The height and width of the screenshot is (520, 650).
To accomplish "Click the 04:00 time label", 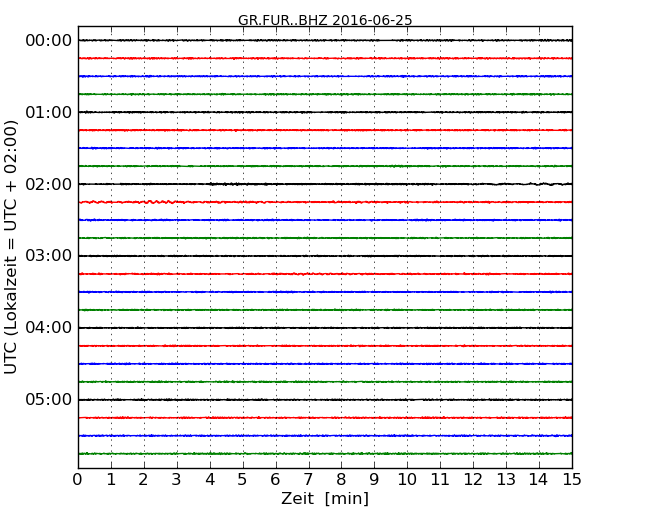I will [49, 328].
